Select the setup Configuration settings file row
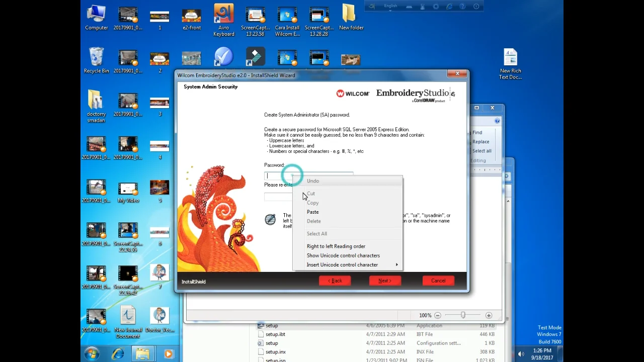Screen dimensions: 644x362 [376, 343]
